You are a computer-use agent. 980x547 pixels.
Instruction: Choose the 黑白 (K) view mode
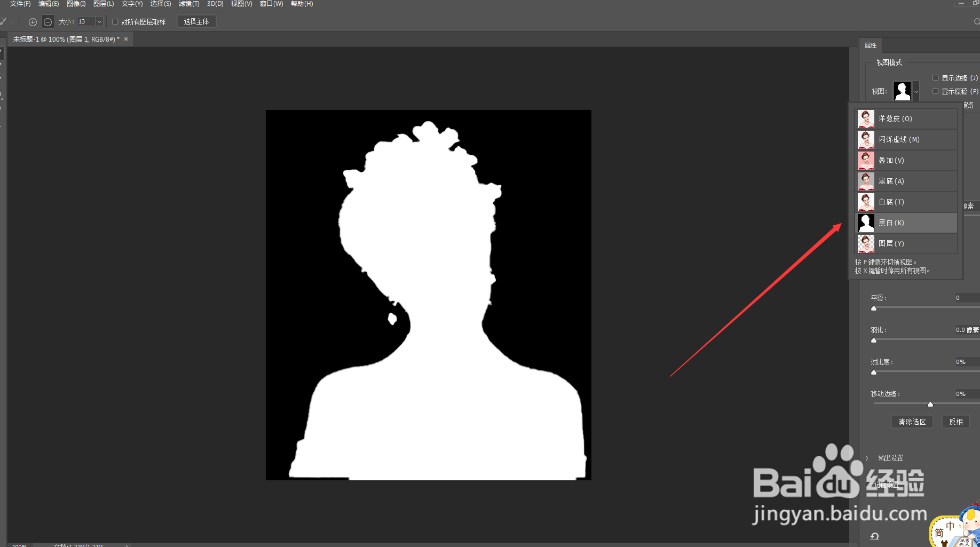pyautogui.click(x=906, y=223)
